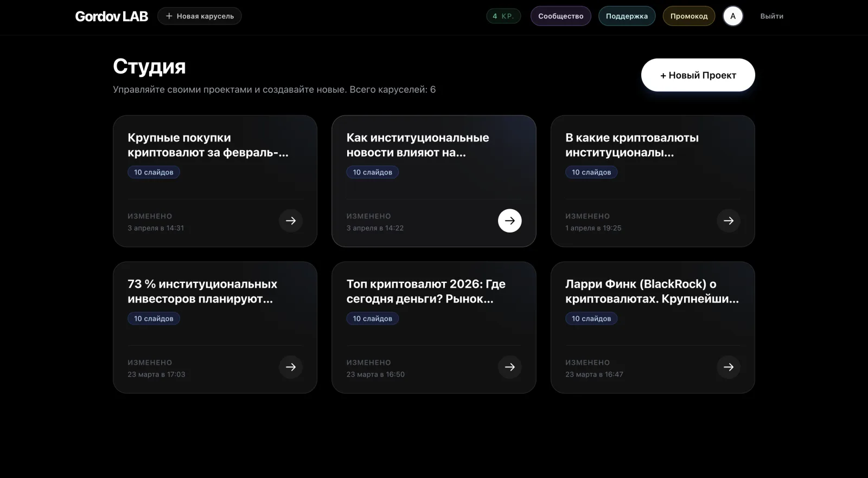Click '10 слайдов' badge on 'Топ криптовалют 2026' card
The image size is (868, 478).
tap(372, 319)
